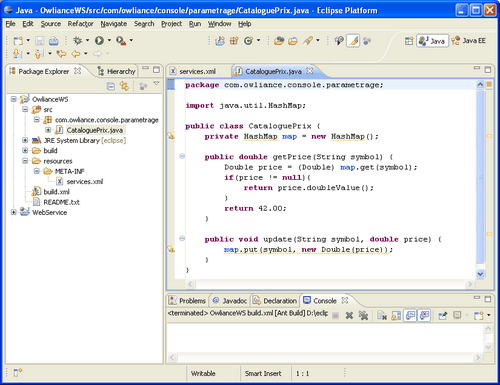Expand the WebService project node
This screenshot has height=385, width=500.
[14, 212]
